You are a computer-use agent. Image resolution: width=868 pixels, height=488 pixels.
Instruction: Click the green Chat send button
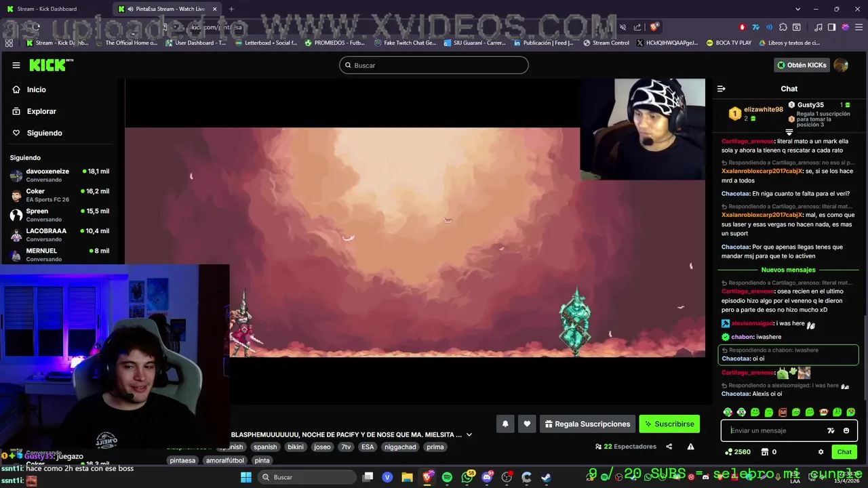(844, 452)
